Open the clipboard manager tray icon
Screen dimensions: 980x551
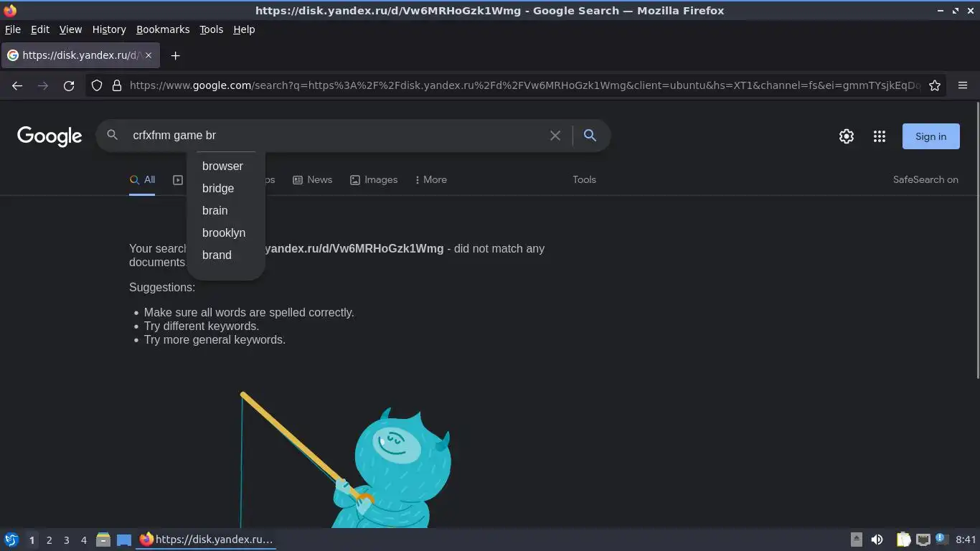904,540
